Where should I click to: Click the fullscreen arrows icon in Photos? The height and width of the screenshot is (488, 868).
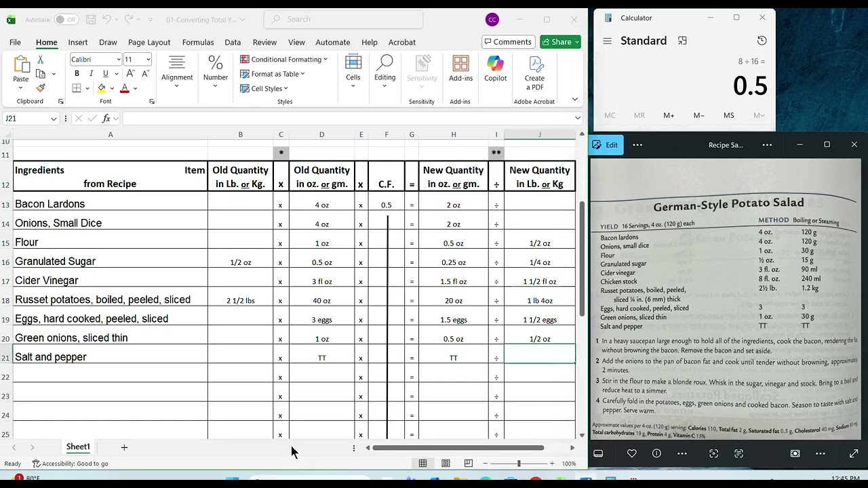click(x=854, y=453)
